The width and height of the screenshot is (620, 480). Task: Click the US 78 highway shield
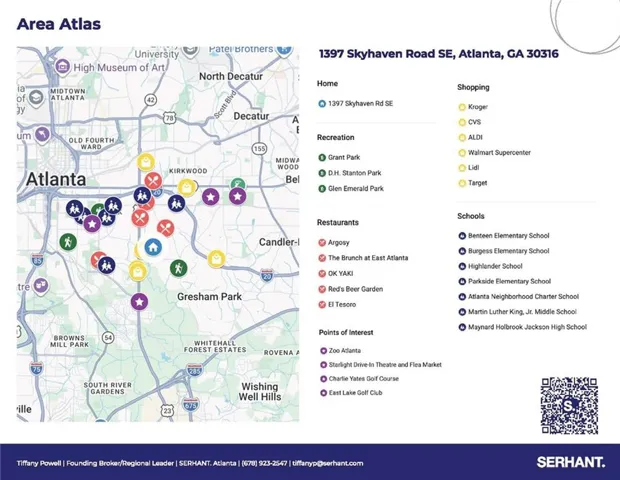click(169, 118)
